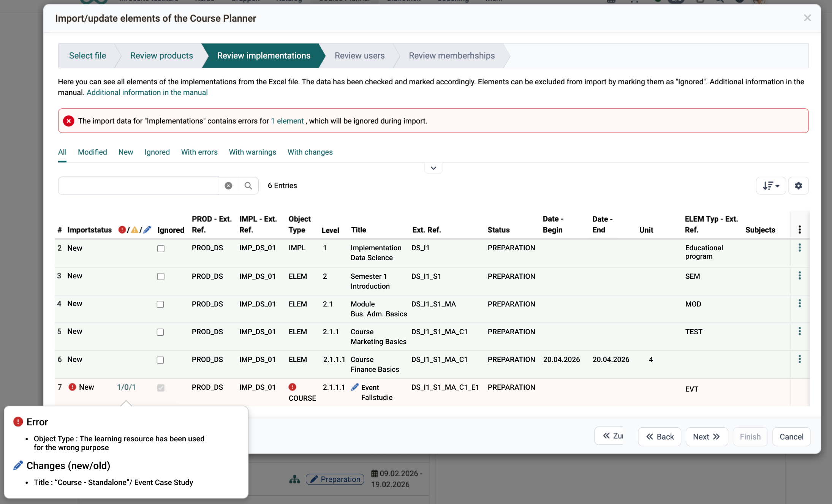Sort by Importstatus column header
Image resolution: width=832 pixels, height=504 pixels.
[89, 230]
